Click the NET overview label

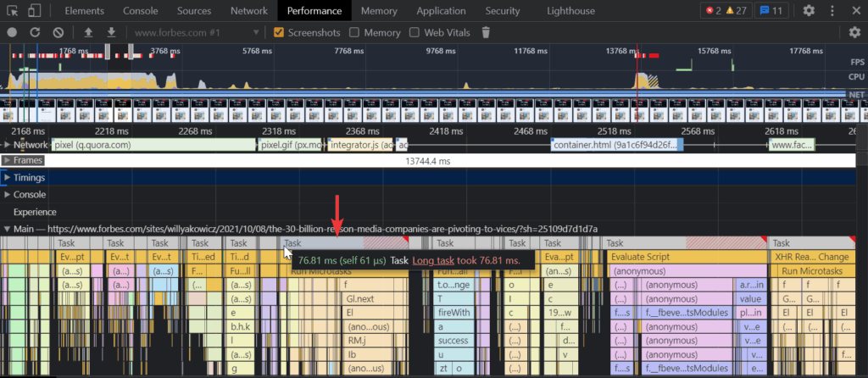coord(856,95)
